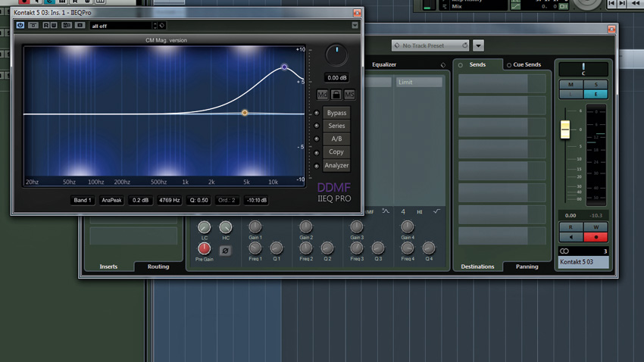Open Equalizer preset diamond icon

point(442,65)
